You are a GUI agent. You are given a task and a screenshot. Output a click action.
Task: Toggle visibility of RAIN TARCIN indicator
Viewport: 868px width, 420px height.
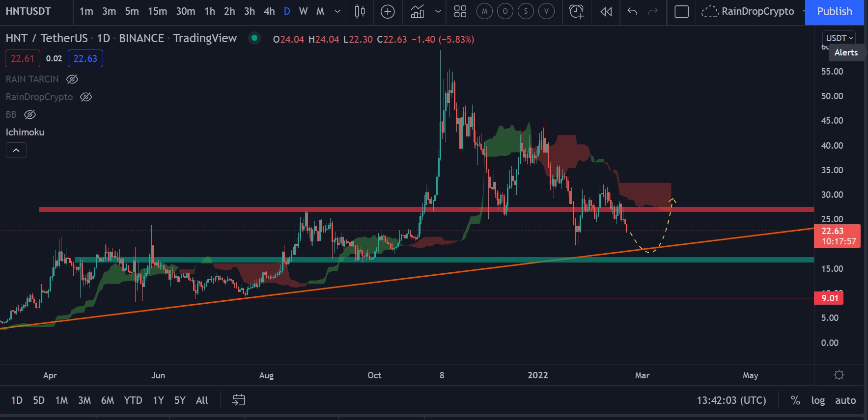tap(72, 79)
